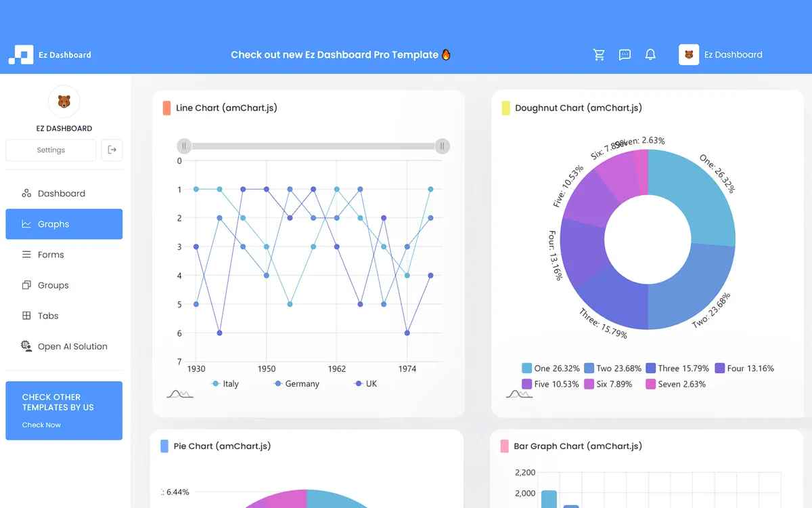Open the shopping cart icon
Screen dimensions: 812x508
[x=599, y=55]
